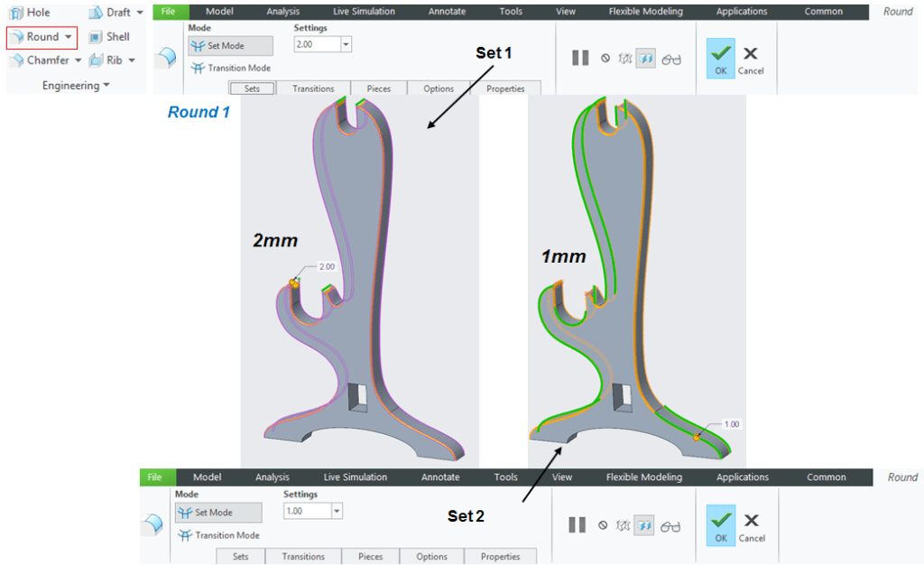Click Pause icon in ribbon with 2.00 setting
Image resolution: width=924 pixels, height=565 pixels.
[580, 58]
